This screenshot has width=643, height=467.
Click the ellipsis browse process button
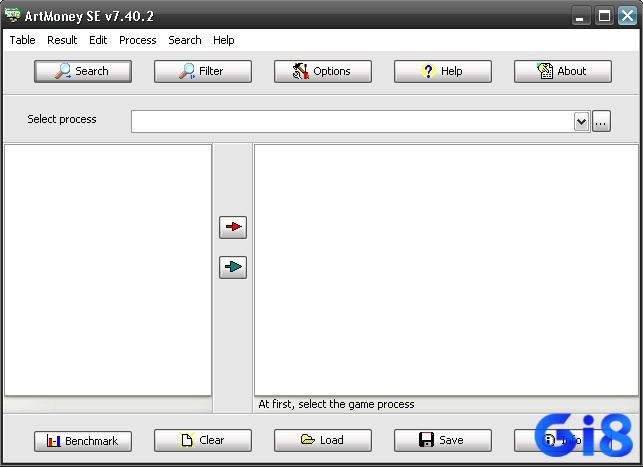601,121
